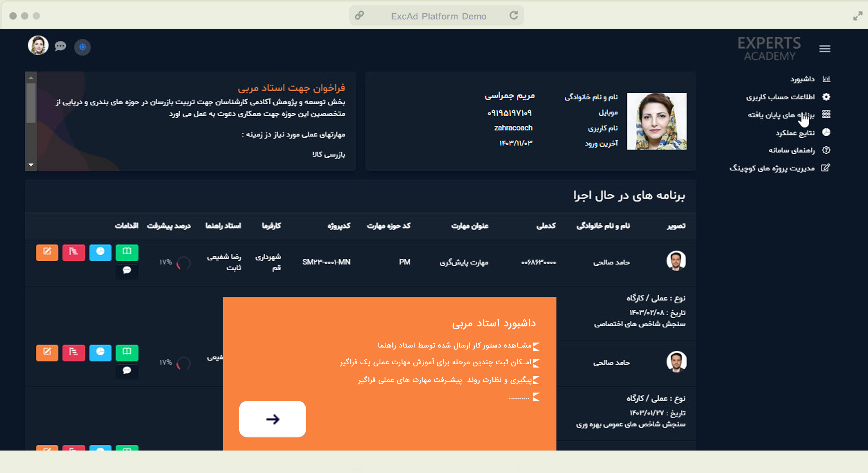The height and width of the screenshot is (473, 868).
Task: Click the hamburger menu icon beside Experts Academy
Action: point(825,49)
